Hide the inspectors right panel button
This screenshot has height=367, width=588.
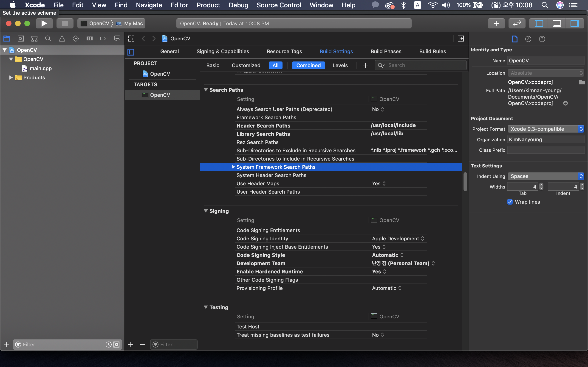(x=575, y=23)
